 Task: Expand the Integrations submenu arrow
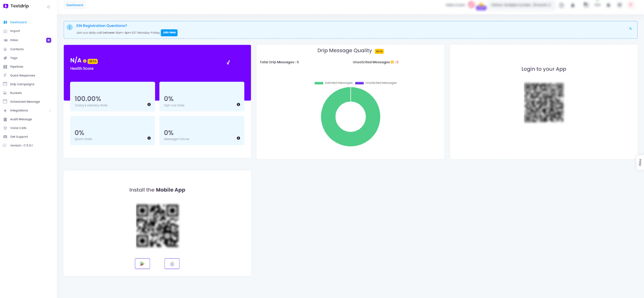pyautogui.click(x=50, y=111)
